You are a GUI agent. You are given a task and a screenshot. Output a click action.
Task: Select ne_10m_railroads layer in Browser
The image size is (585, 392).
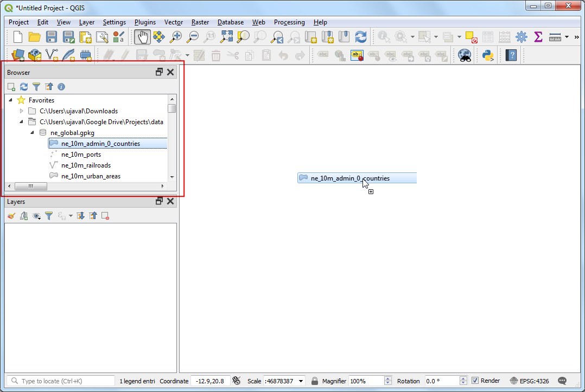pyautogui.click(x=86, y=165)
